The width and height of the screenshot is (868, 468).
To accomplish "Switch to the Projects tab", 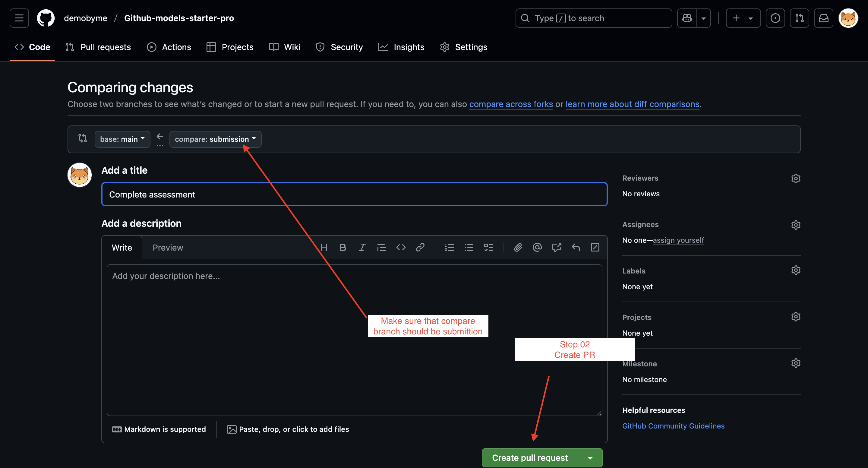I will pyautogui.click(x=230, y=47).
